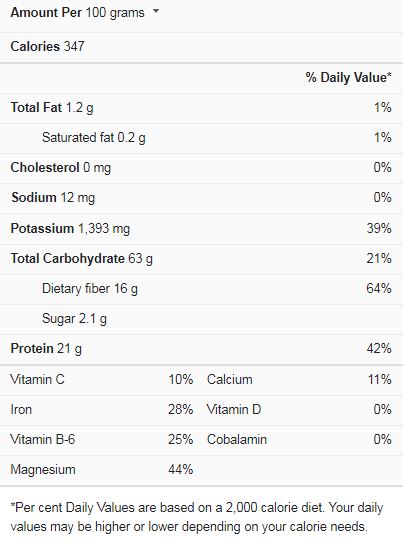Screen dimensions: 403x545
Task: Click the Calcium 11% value
Action: (380, 380)
